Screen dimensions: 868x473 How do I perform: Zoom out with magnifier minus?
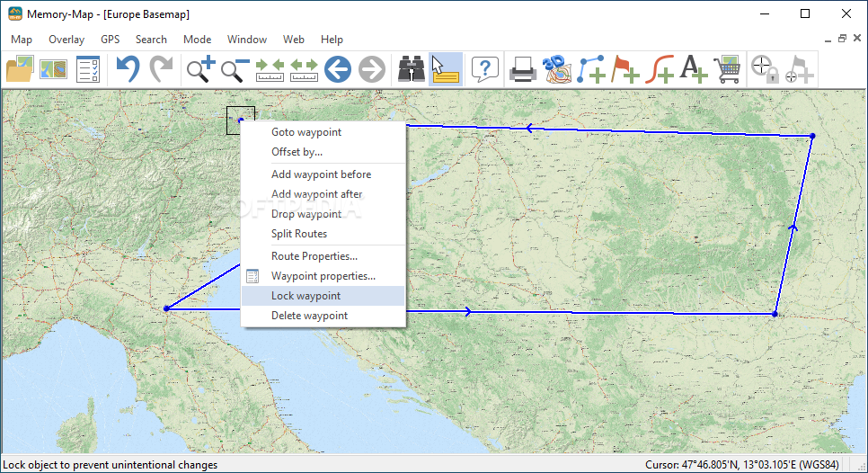(x=235, y=70)
